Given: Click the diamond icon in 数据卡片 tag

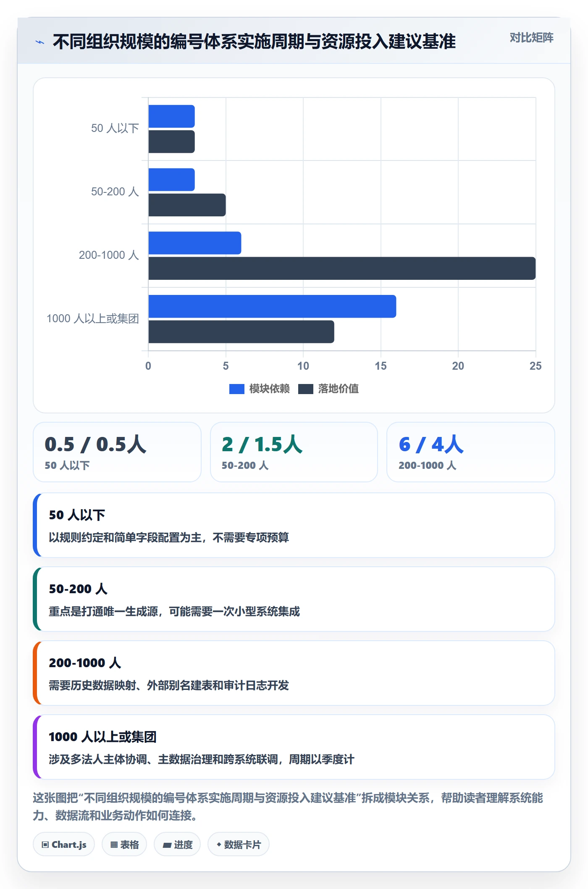Looking at the screenshot, I should pyautogui.click(x=219, y=844).
